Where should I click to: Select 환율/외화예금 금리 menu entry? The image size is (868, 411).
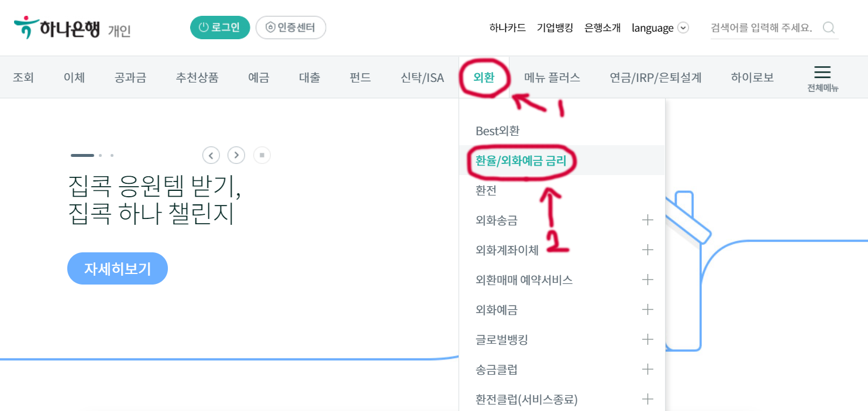[521, 160]
